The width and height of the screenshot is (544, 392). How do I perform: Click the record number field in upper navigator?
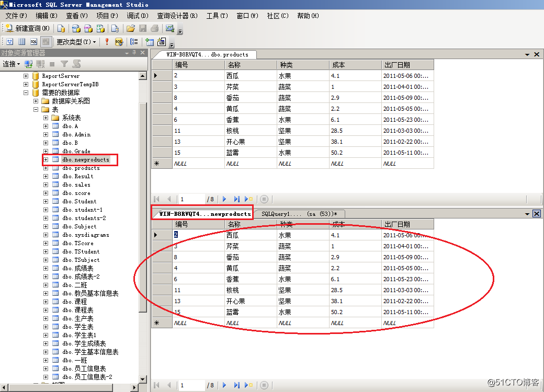pyautogui.click(x=191, y=199)
